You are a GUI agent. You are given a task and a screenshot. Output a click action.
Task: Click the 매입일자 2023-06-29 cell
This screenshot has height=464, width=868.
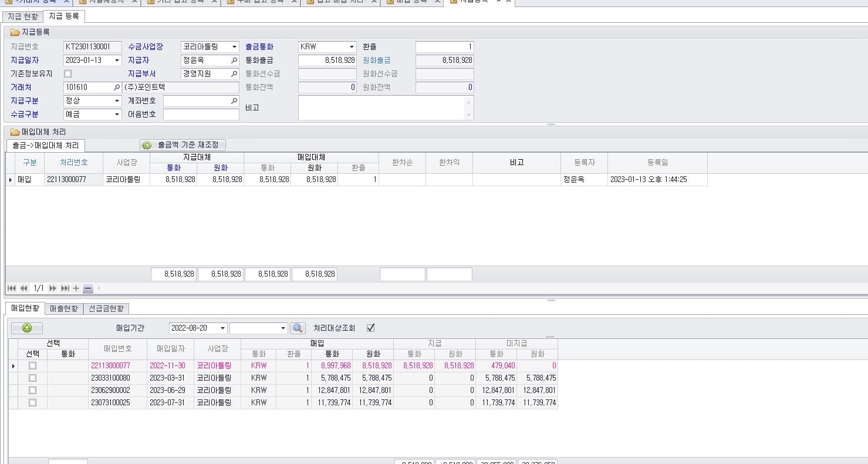click(x=171, y=390)
